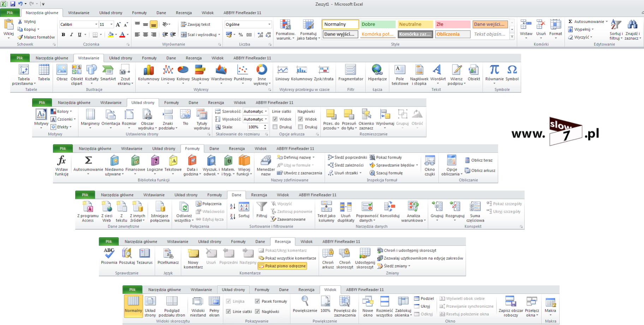Toggle Linie siatki Widok checkbox

275,119
